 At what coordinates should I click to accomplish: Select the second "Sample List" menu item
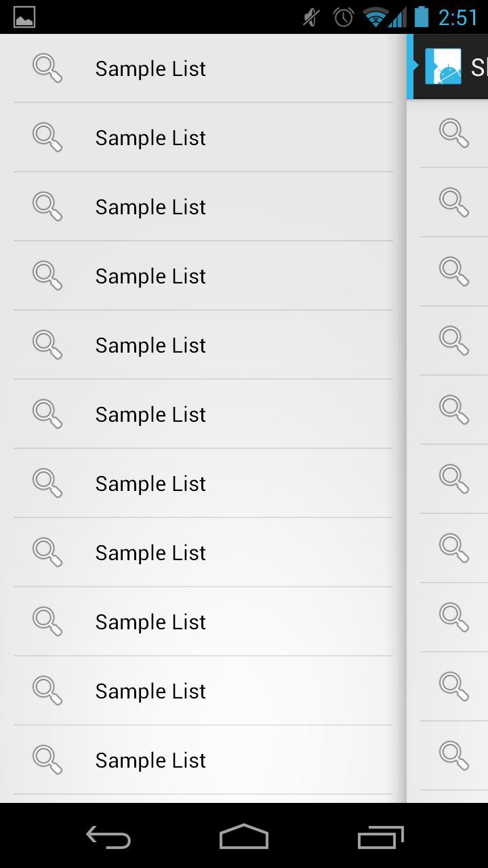[x=150, y=138]
